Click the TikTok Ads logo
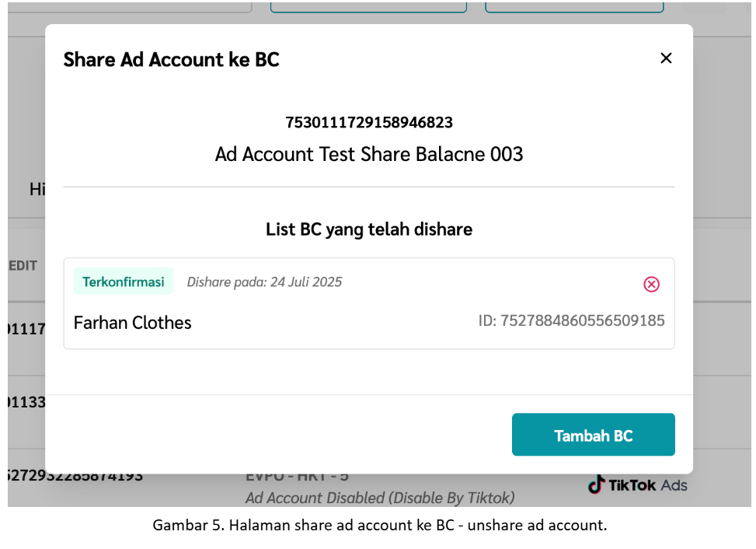This screenshot has width=756, height=549. pyautogui.click(x=637, y=484)
